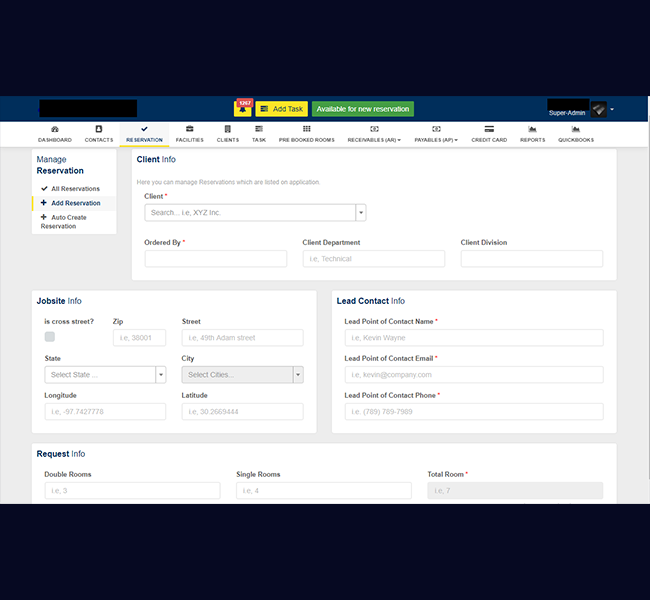Open the Contacts nav icon
Viewport: 650px width, 600px height.
click(x=99, y=129)
